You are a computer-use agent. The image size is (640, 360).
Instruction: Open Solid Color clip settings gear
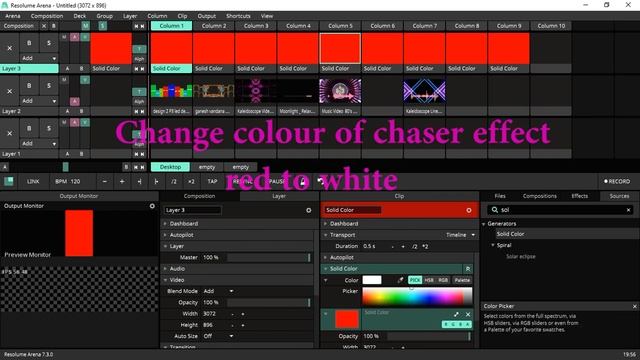click(x=469, y=210)
